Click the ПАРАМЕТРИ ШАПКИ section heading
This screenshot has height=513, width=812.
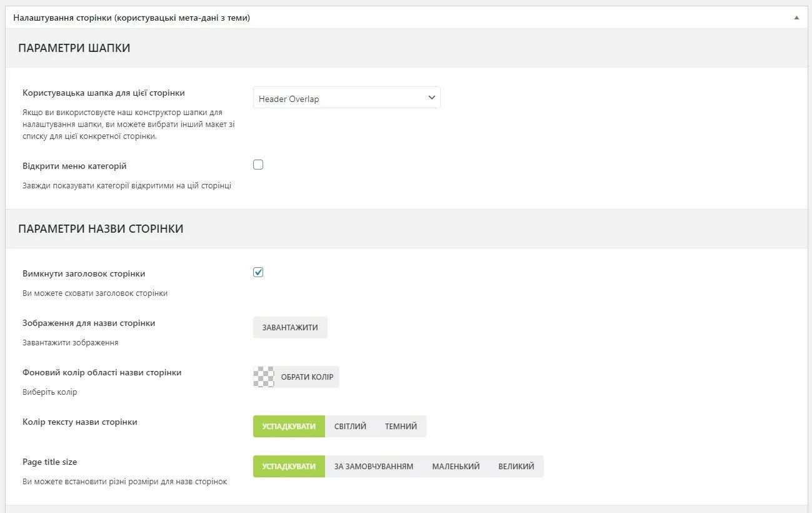click(74, 48)
